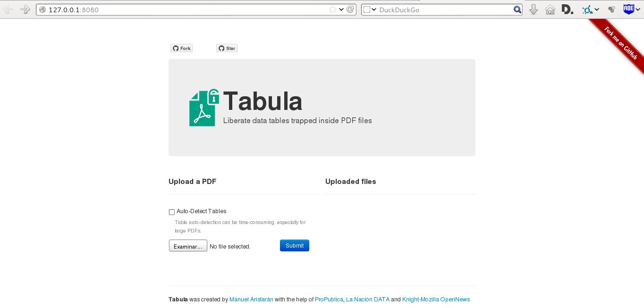Enable the Auto-Detect Tables checkbox

tap(172, 212)
